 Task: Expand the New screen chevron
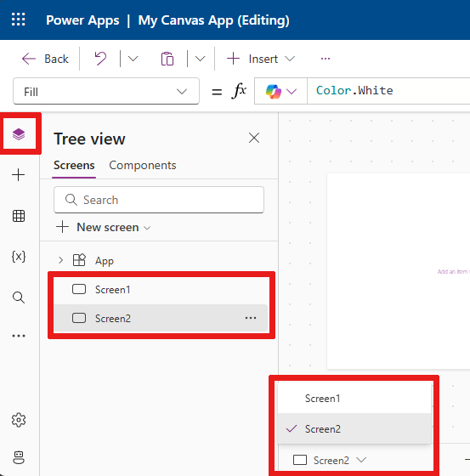click(x=147, y=228)
